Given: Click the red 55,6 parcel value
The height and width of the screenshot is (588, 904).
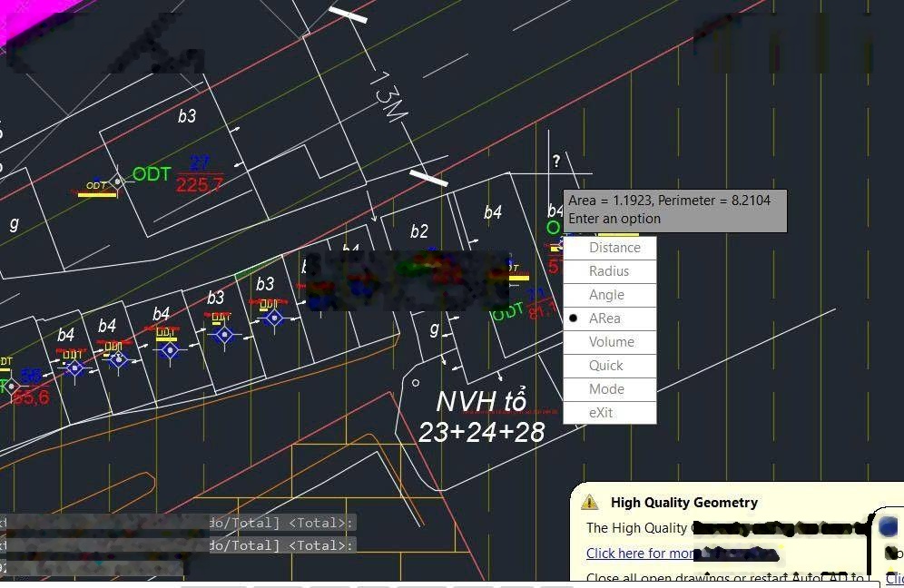Looking at the screenshot, I should [x=31, y=397].
